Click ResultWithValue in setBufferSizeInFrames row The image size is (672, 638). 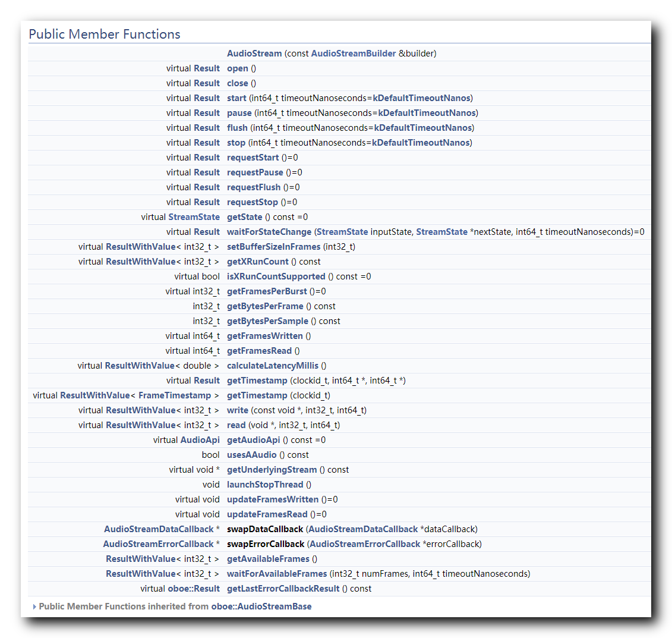(141, 247)
